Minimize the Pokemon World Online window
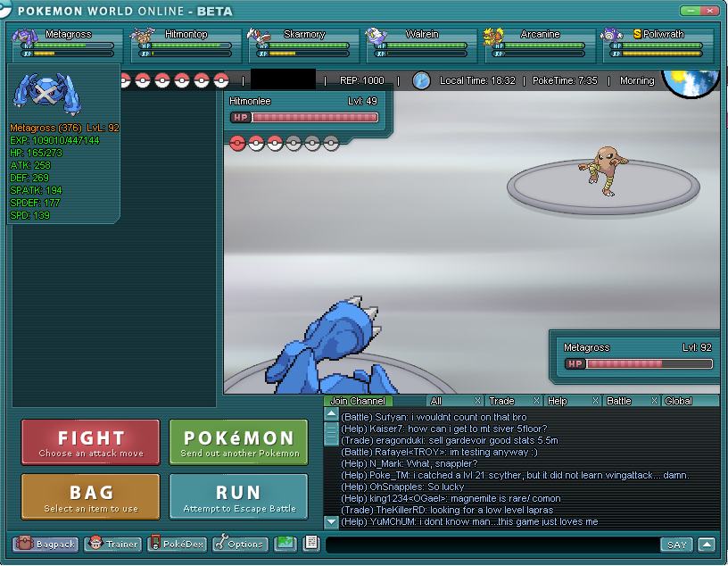The image size is (728, 566). coord(690,10)
